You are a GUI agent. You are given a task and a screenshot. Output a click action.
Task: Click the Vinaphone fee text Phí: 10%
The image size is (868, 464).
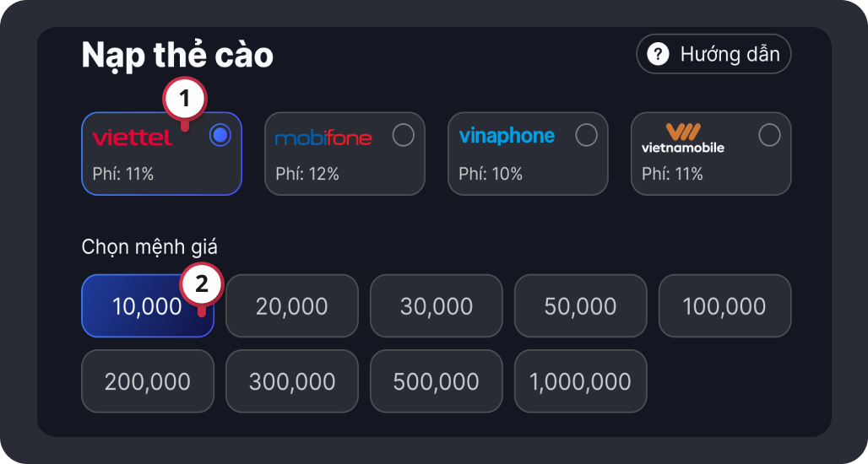tap(491, 175)
